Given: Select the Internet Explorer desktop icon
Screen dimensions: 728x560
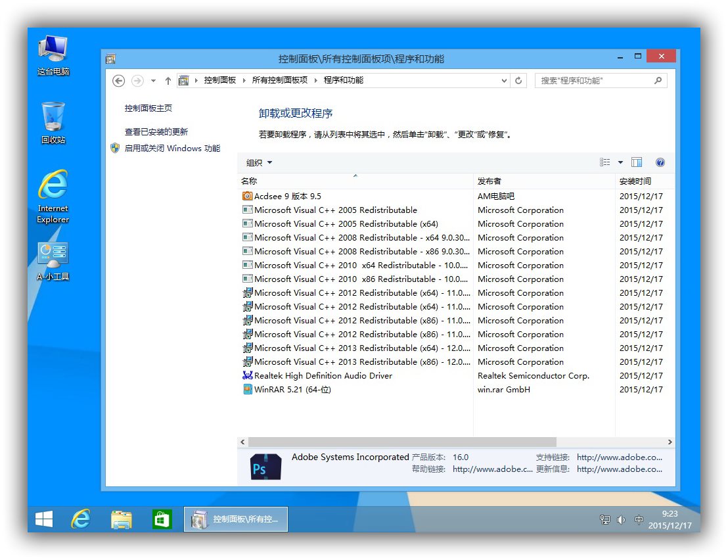Looking at the screenshot, I should click(53, 197).
